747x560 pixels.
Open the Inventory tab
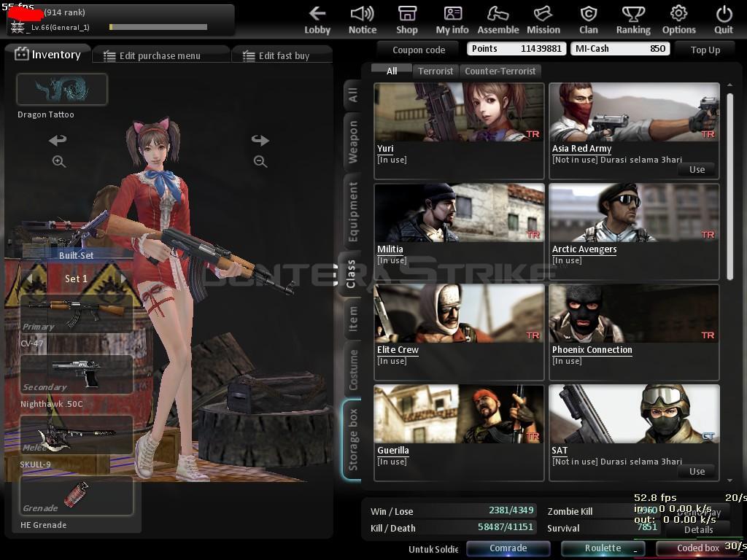coord(47,54)
